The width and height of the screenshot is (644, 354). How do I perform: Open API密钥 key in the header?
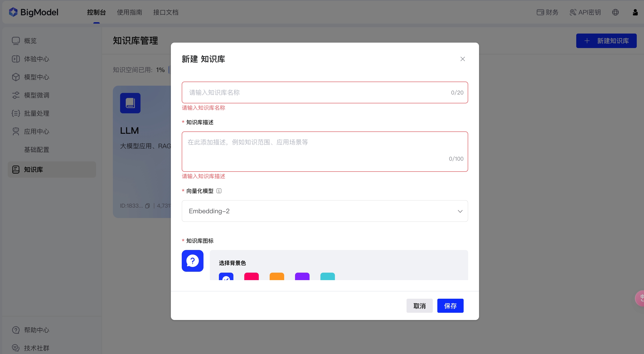pos(585,12)
